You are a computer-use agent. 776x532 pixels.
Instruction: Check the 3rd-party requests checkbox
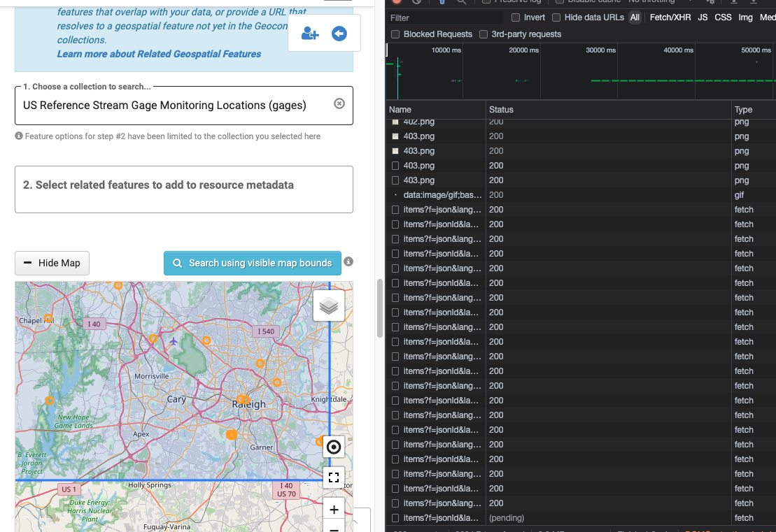pyautogui.click(x=484, y=34)
